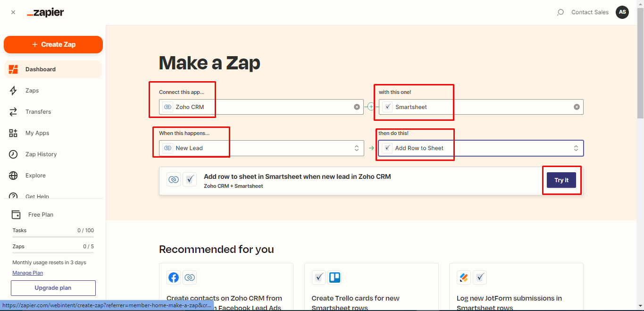Click the Zapier logo
The width and height of the screenshot is (644, 311).
45,13
